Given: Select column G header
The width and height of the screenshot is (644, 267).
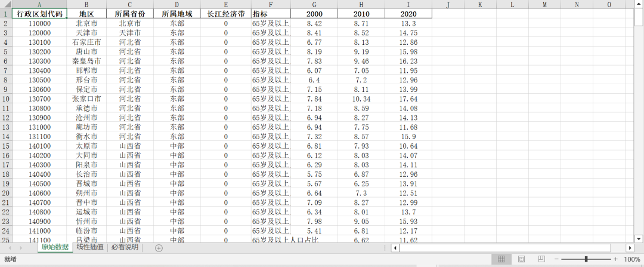Looking at the screenshot, I should click(314, 4).
